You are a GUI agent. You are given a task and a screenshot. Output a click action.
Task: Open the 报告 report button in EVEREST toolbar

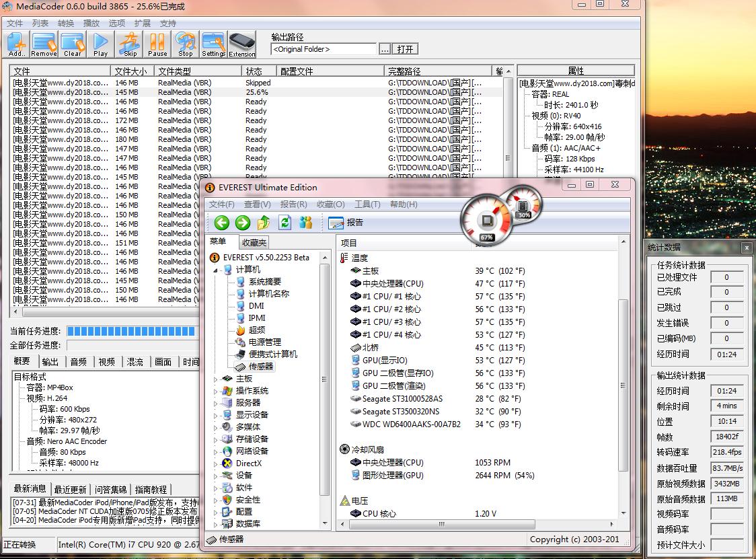(x=346, y=223)
